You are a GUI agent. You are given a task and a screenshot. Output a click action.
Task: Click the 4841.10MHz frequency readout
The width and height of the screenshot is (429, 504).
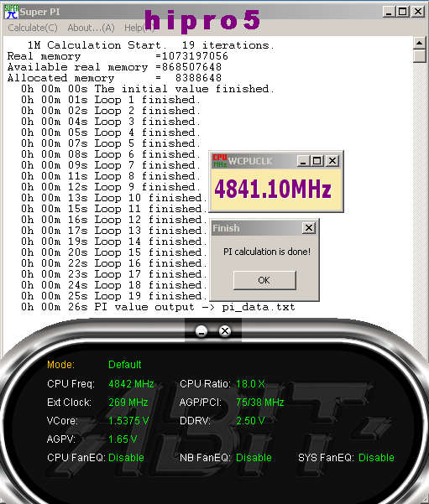(273, 189)
